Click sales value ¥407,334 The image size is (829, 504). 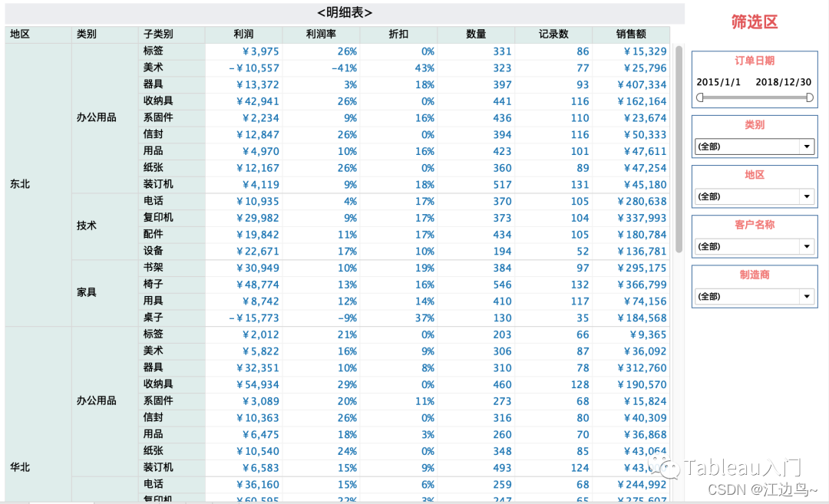pyautogui.click(x=642, y=84)
